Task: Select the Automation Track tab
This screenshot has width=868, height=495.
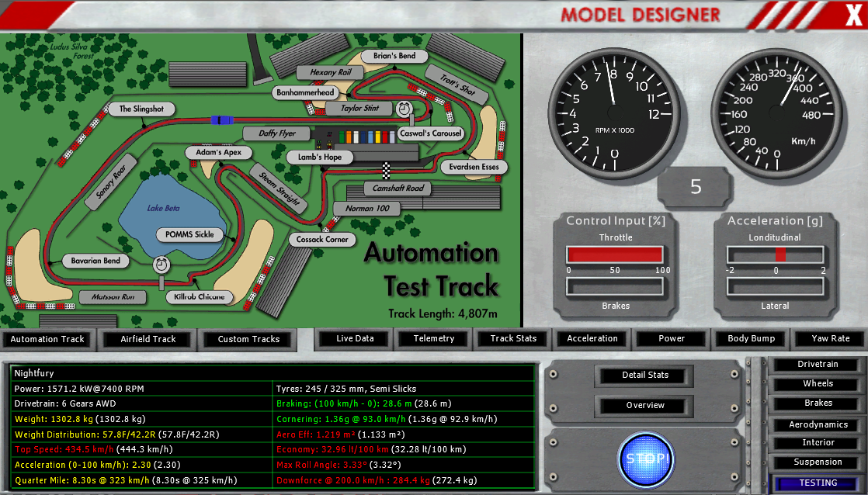Action: coord(47,339)
